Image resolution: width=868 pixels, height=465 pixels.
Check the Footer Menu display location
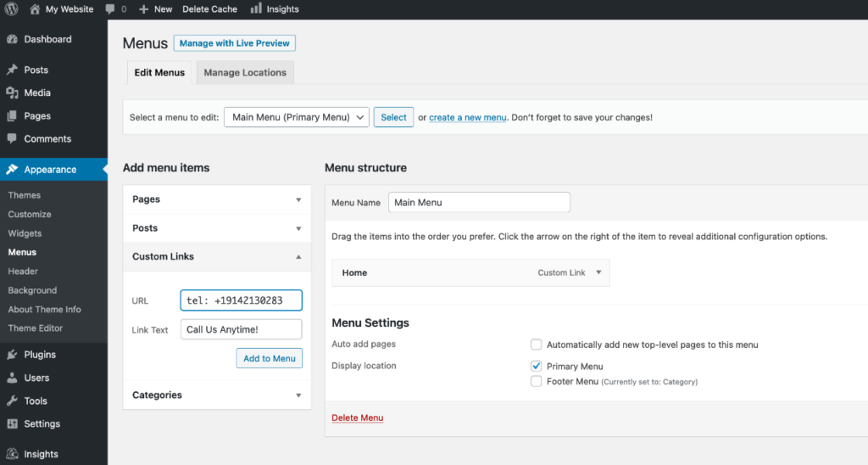click(536, 382)
